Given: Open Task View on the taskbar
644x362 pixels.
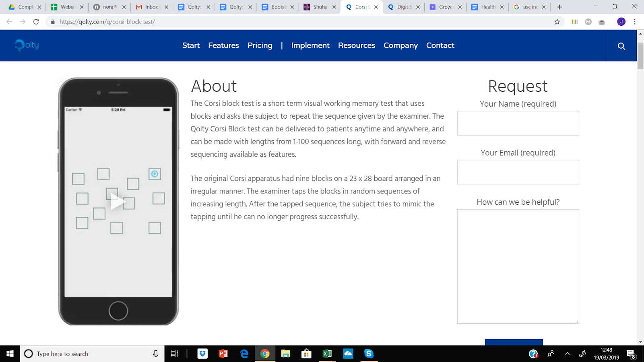Looking at the screenshot, I should [x=174, y=354].
